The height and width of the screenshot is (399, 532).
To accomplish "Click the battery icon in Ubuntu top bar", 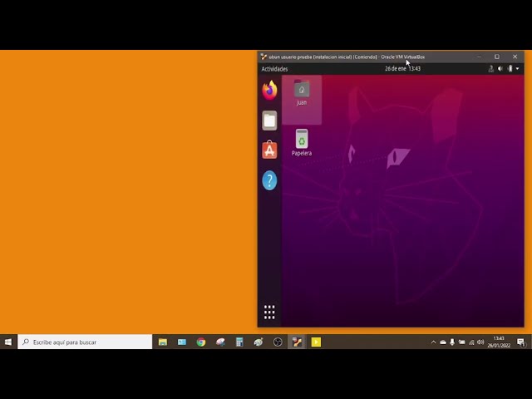I will coord(510,69).
